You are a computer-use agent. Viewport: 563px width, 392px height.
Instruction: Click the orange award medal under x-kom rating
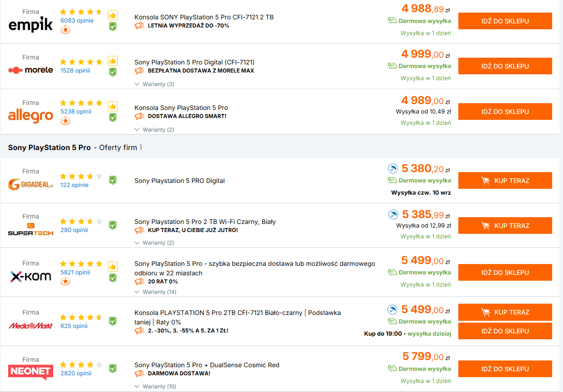click(65, 282)
